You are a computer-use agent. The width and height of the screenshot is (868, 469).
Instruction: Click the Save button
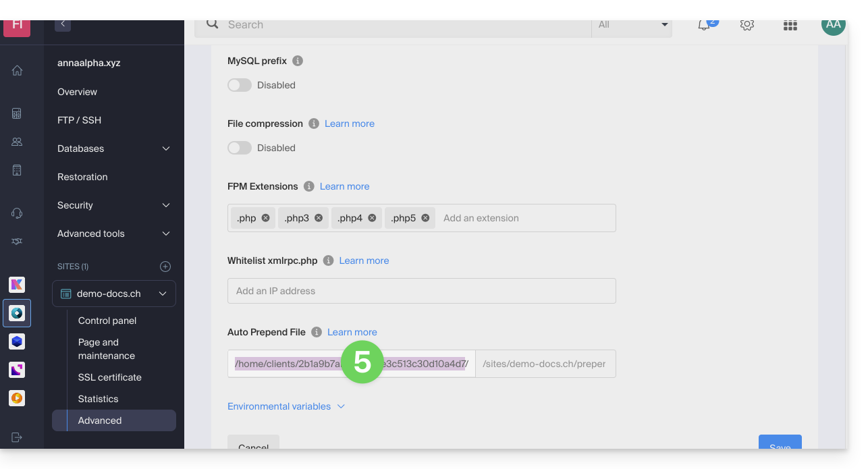780,445
